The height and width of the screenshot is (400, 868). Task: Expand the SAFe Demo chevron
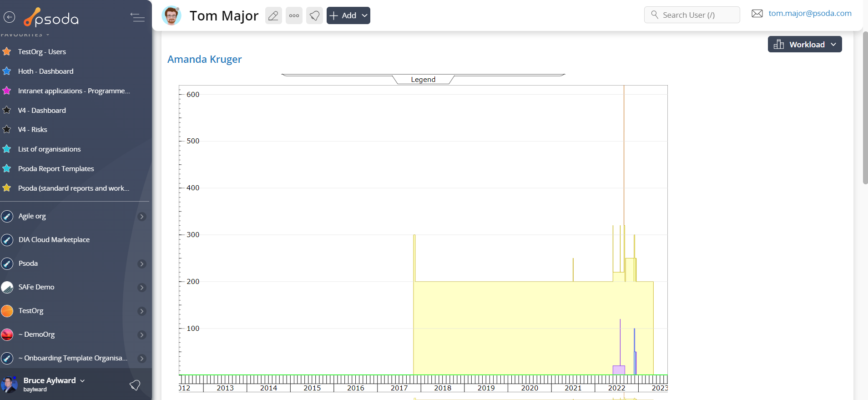142,288
